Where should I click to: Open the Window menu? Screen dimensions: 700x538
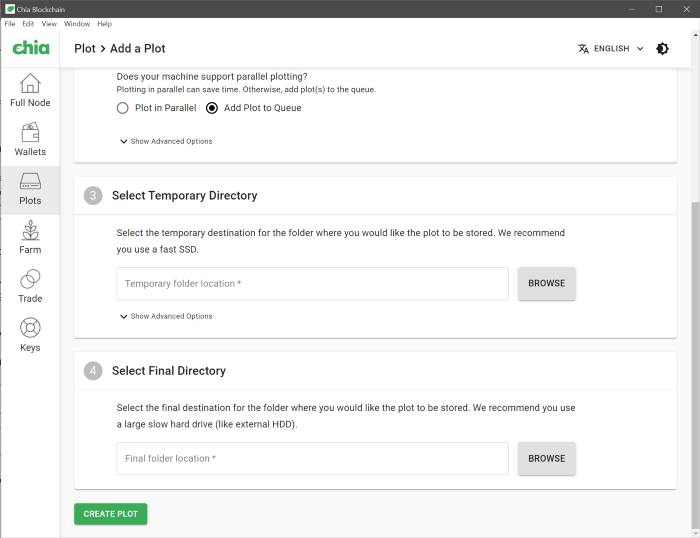pyautogui.click(x=76, y=23)
